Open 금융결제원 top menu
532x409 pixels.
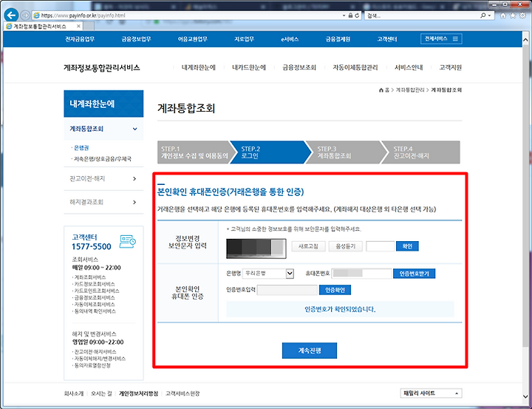click(x=338, y=39)
